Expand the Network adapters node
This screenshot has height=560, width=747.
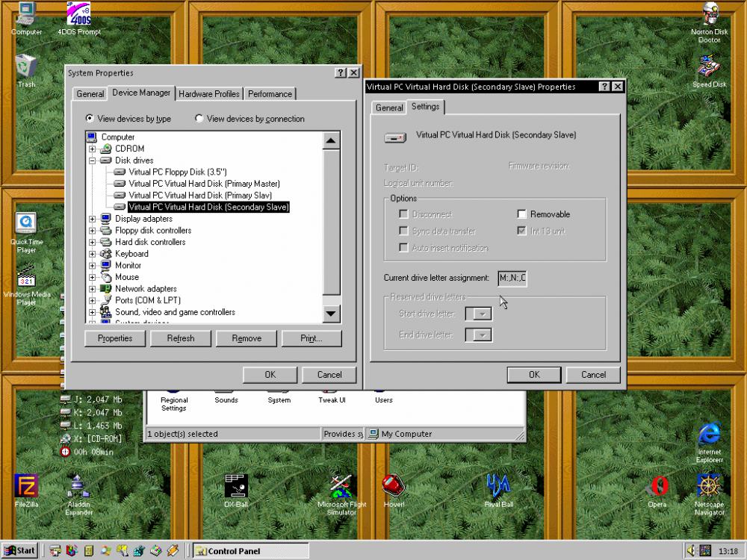click(93, 289)
